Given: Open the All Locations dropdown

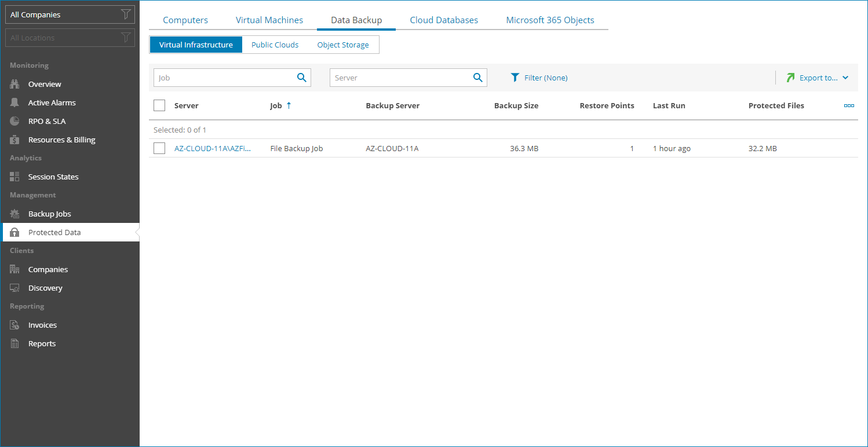Looking at the screenshot, I should 64,38.
